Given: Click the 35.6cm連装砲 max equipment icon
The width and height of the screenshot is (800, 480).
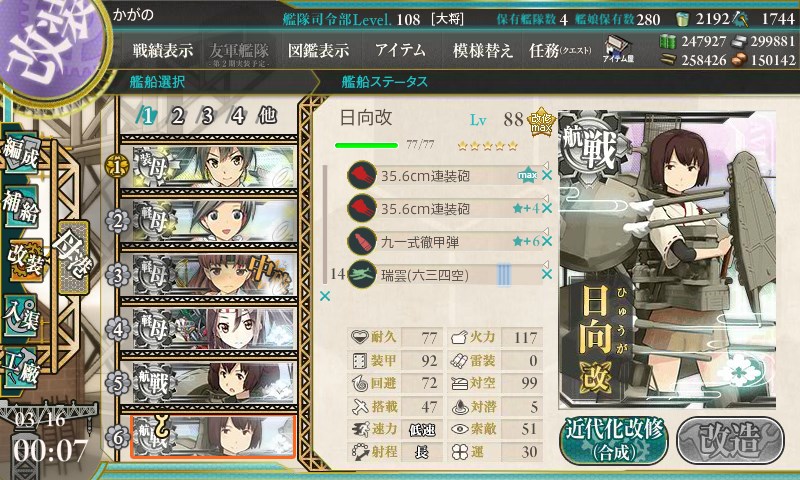Looking at the screenshot, I should tap(362, 175).
